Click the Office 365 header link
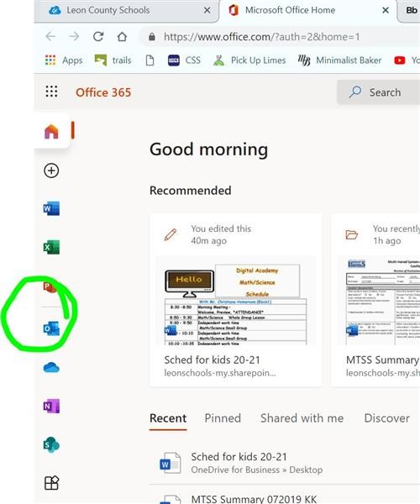 pos(103,92)
